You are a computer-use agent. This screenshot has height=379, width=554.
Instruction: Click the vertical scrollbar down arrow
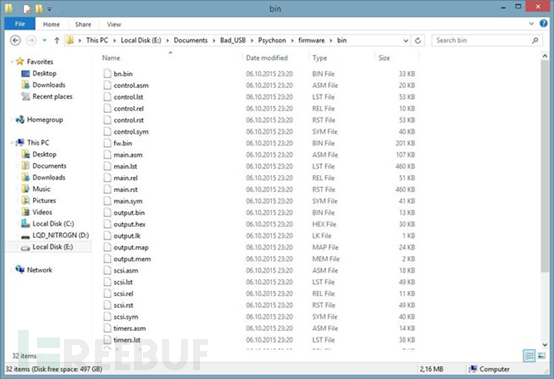(x=544, y=345)
